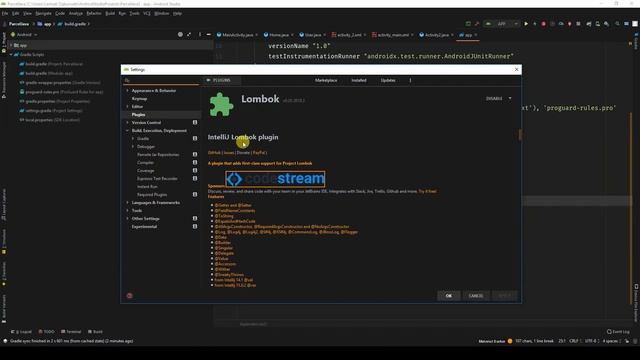Open Logcat tool window at bottom
The image size is (640, 360).
[x=21, y=331]
